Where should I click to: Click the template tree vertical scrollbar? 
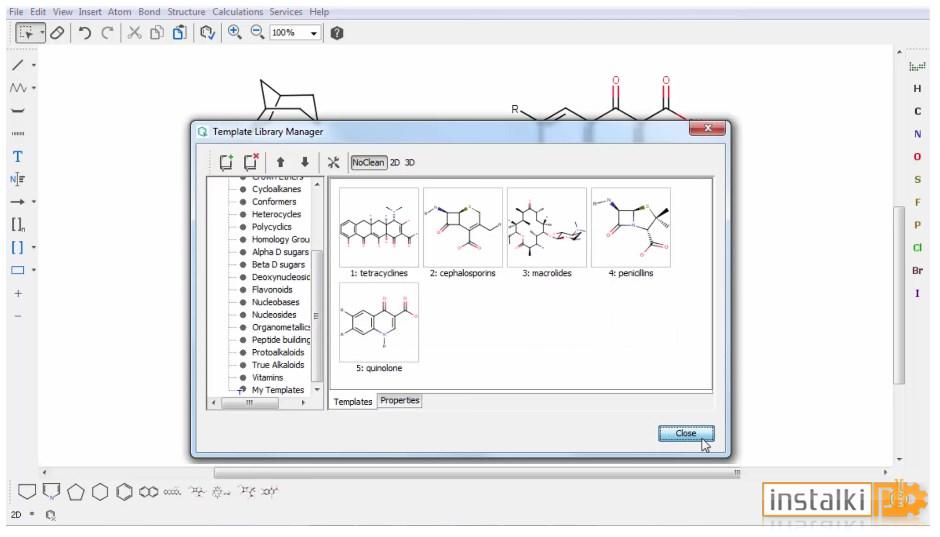coord(317,315)
